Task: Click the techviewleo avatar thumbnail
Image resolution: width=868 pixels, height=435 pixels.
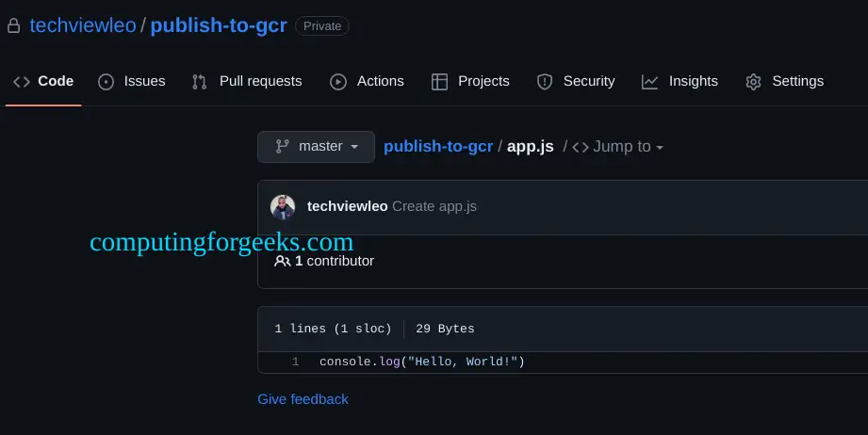Action: tap(283, 207)
